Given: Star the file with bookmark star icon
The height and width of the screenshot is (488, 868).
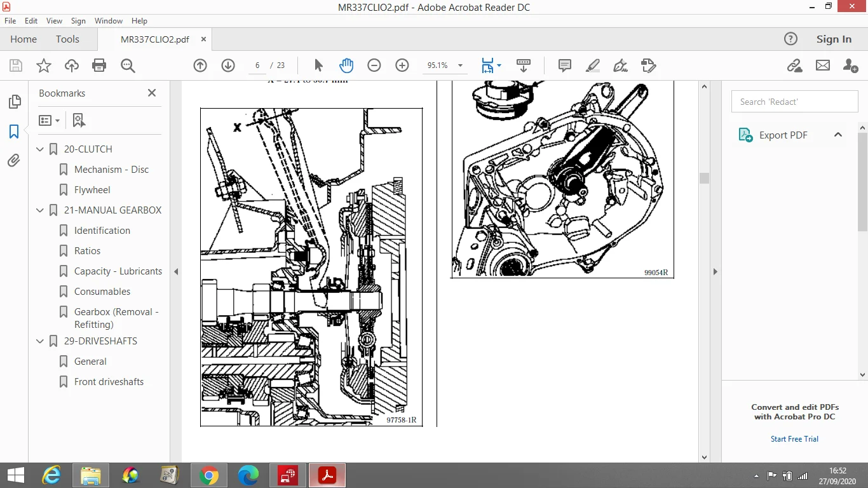Looking at the screenshot, I should 44,65.
